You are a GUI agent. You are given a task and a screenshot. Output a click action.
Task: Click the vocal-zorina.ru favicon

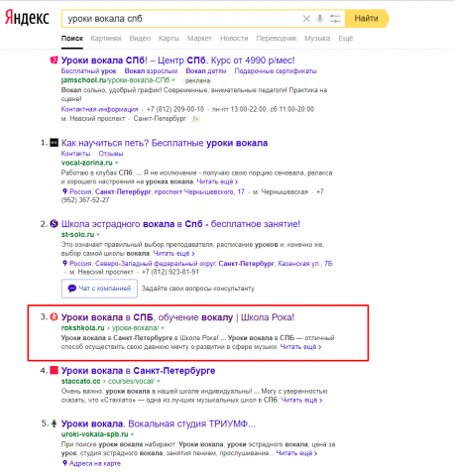(54, 143)
